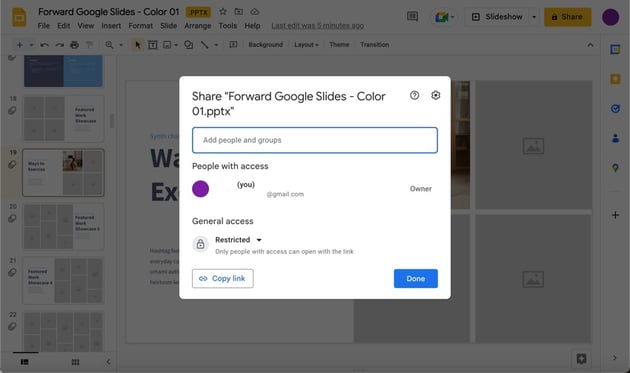Star the presentation
The height and width of the screenshot is (373, 630).
pos(223,12)
